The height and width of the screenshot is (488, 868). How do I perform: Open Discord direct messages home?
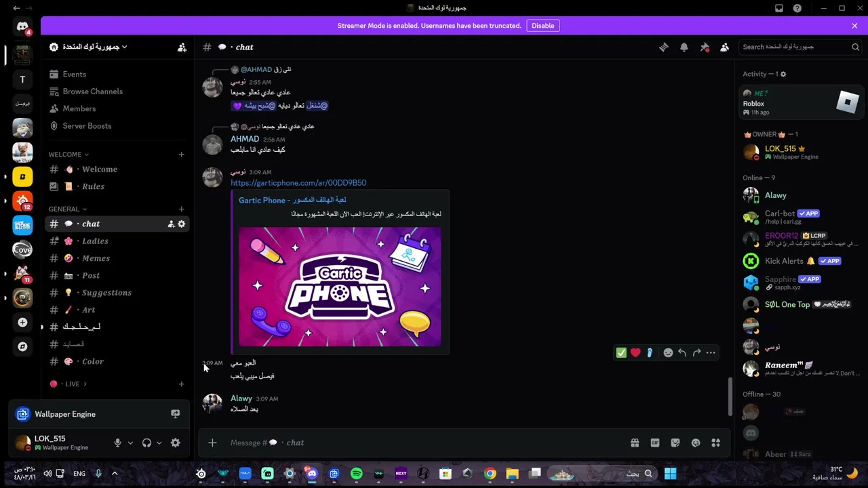22,27
